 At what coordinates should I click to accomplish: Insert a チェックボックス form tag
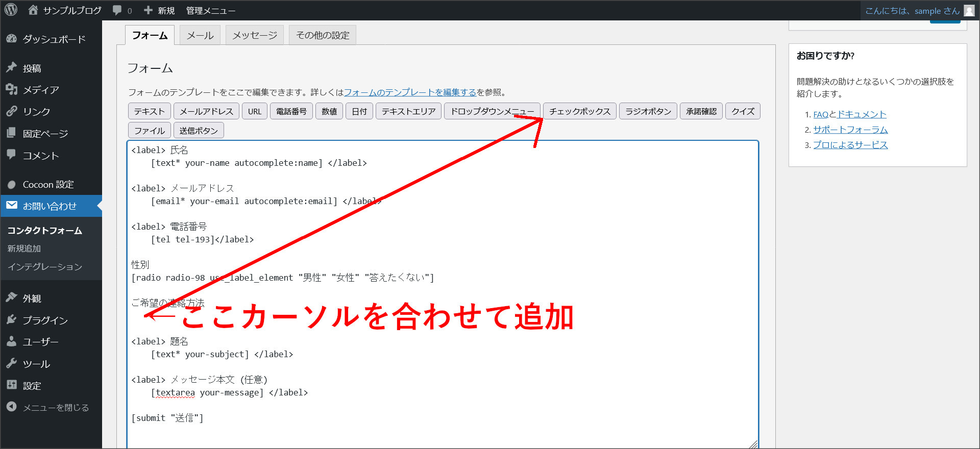579,111
